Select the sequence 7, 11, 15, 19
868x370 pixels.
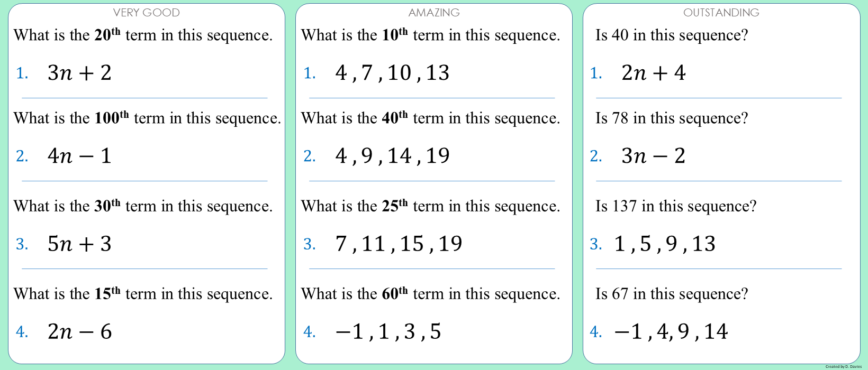click(399, 244)
